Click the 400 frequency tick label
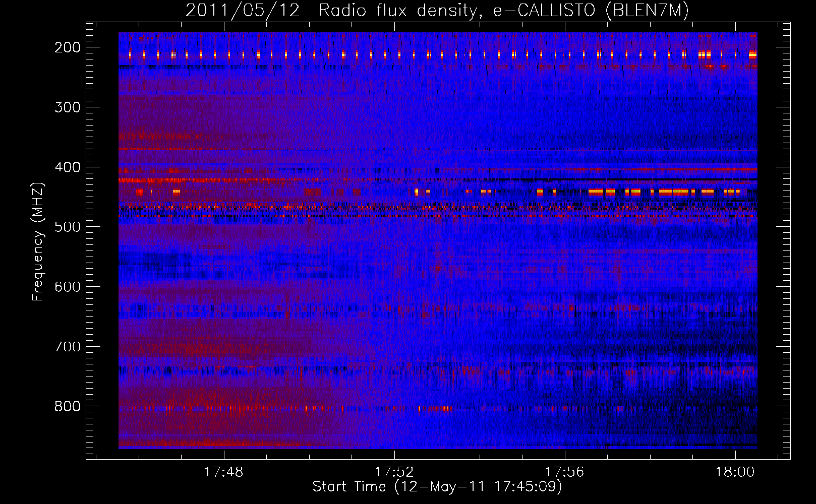Image resolution: width=816 pixels, height=504 pixels. point(68,167)
